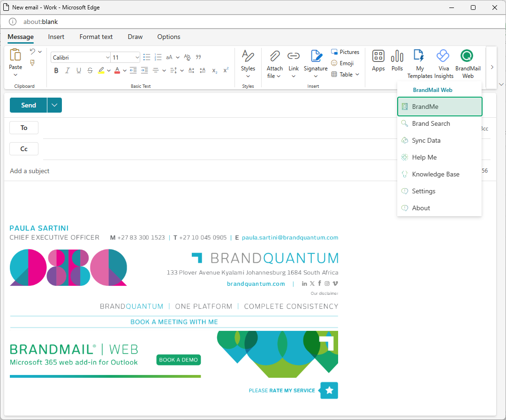Toggle Bold formatting
506x420 pixels.
click(x=56, y=70)
